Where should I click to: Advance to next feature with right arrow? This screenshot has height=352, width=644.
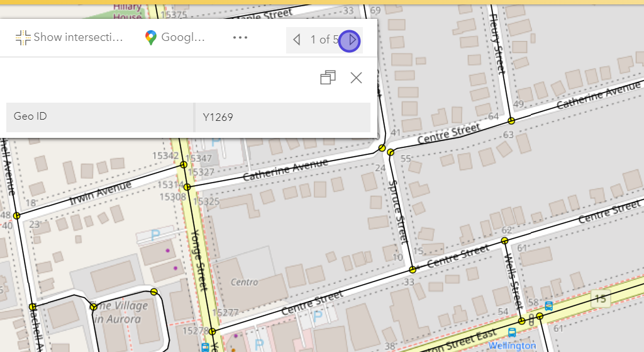pos(351,40)
